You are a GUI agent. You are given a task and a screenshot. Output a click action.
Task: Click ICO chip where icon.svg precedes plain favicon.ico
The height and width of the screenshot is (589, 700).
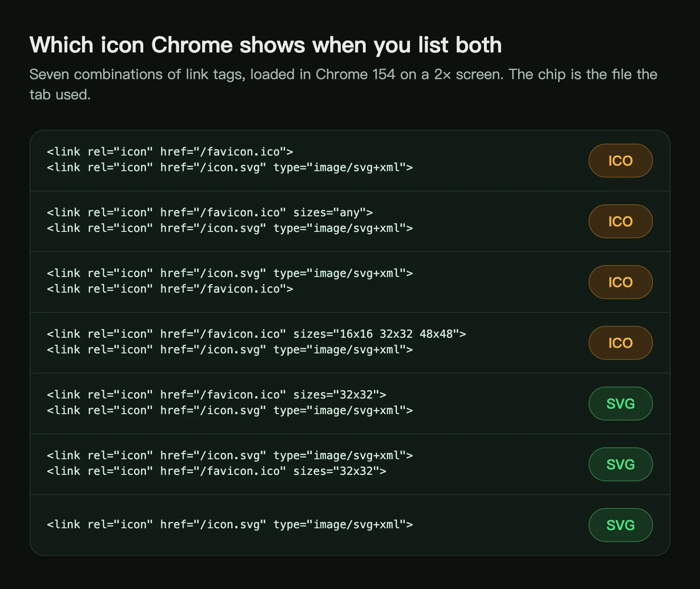click(x=620, y=282)
